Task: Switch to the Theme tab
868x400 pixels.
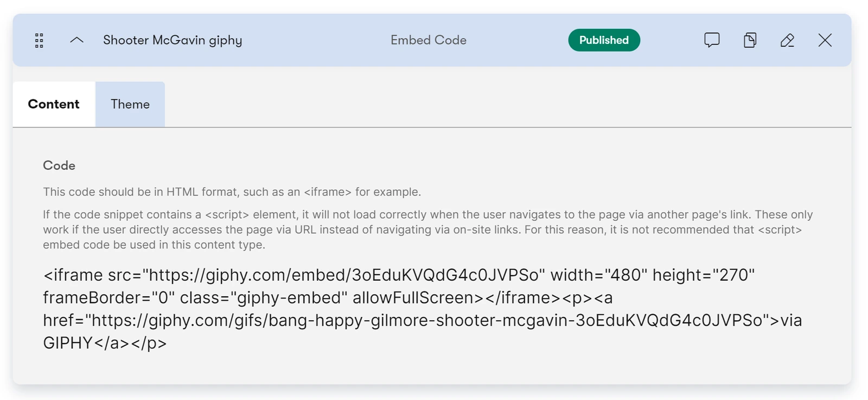Action: [x=130, y=104]
